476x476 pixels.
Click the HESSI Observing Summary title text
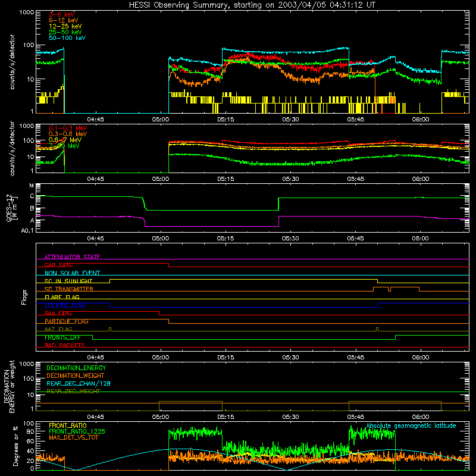click(252, 5)
